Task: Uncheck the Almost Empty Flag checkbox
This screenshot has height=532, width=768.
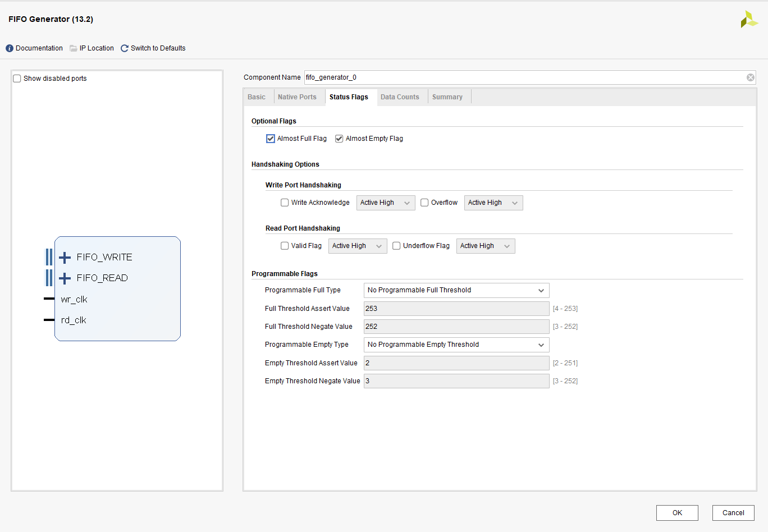Action: (x=339, y=139)
